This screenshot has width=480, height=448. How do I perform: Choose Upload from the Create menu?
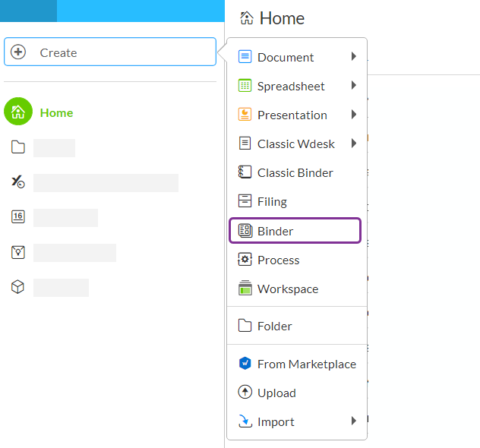(297, 393)
